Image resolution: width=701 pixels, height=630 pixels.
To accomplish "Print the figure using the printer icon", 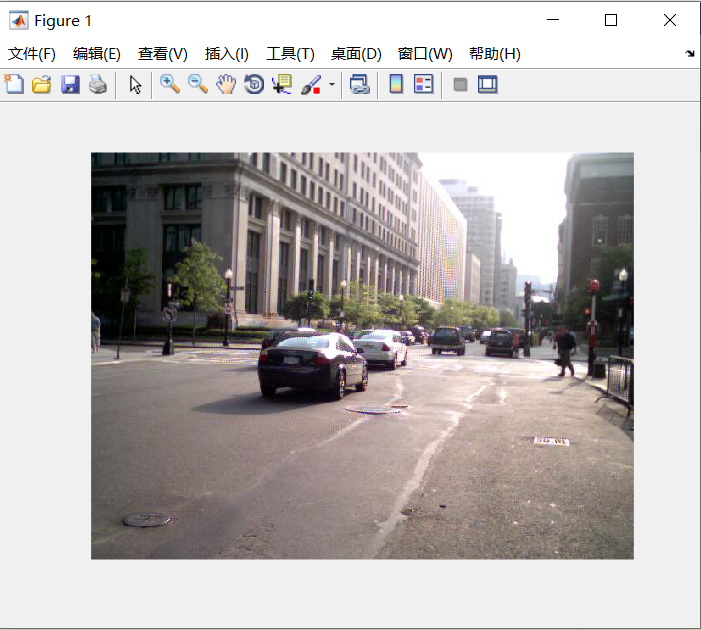I will point(98,84).
